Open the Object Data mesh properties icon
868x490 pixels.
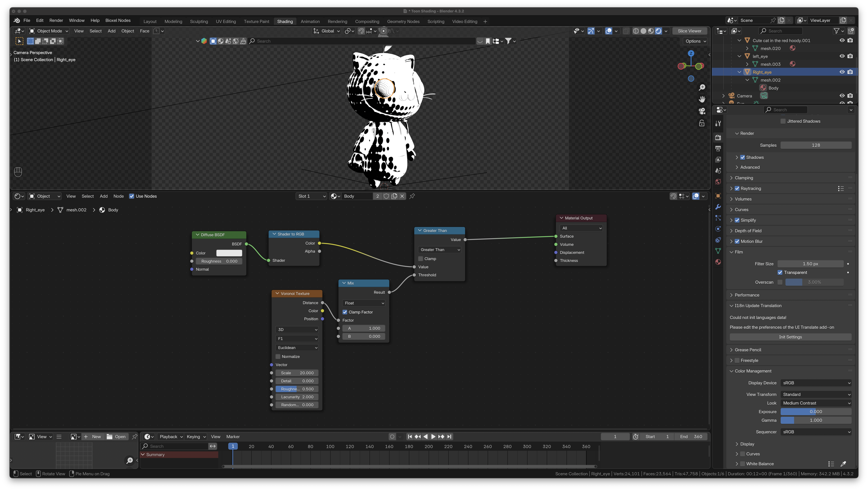pyautogui.click(x=718, y=251)
